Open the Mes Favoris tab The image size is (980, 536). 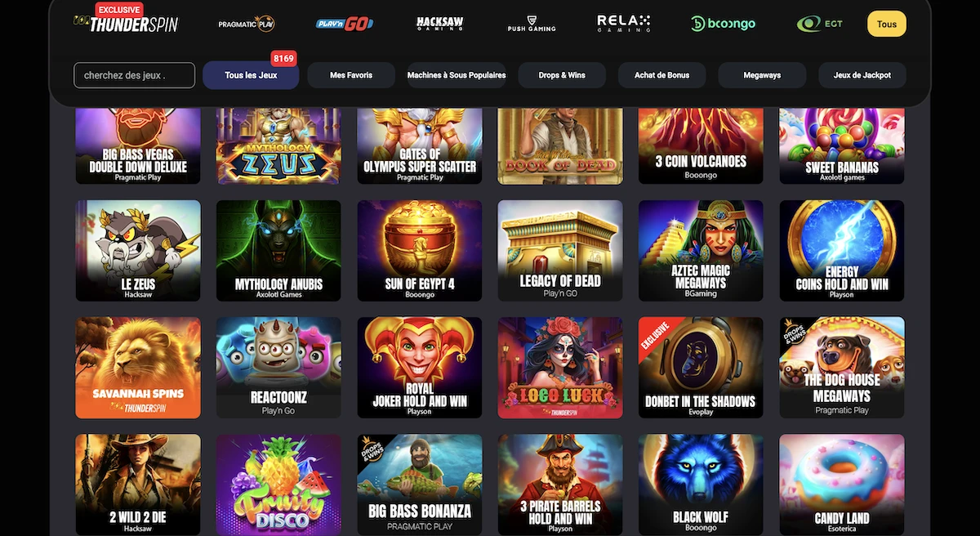point(351,75)
